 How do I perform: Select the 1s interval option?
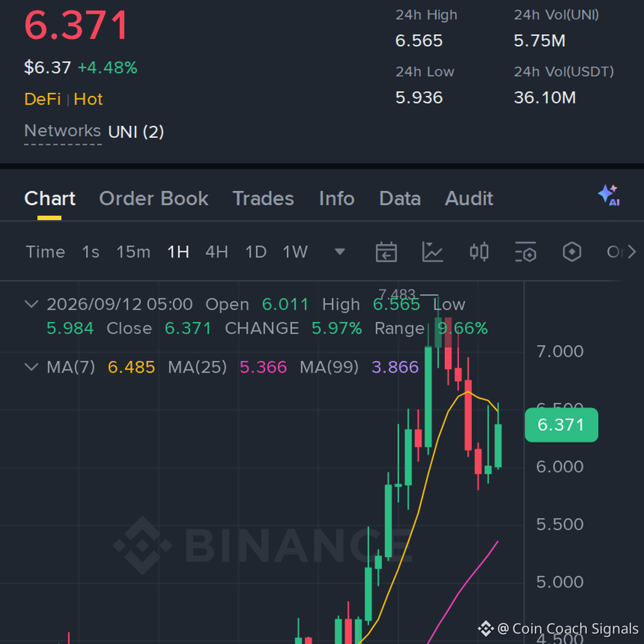tap(91, 252)
